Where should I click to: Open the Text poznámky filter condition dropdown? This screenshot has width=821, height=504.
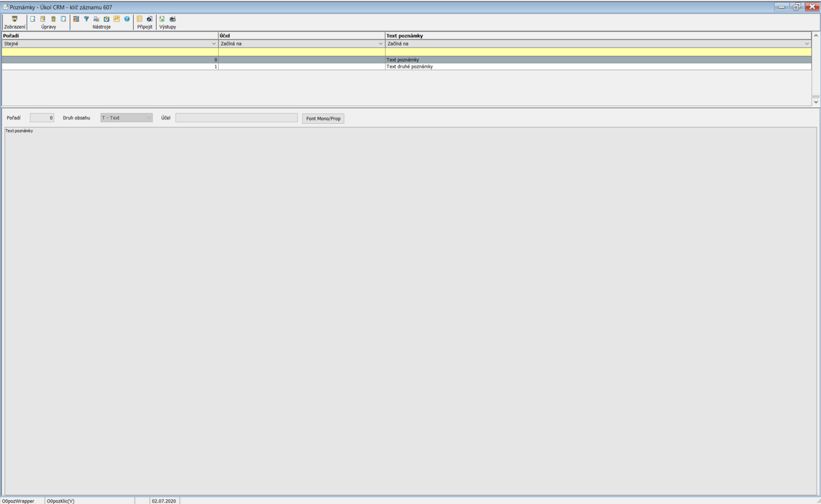(806, 44)
